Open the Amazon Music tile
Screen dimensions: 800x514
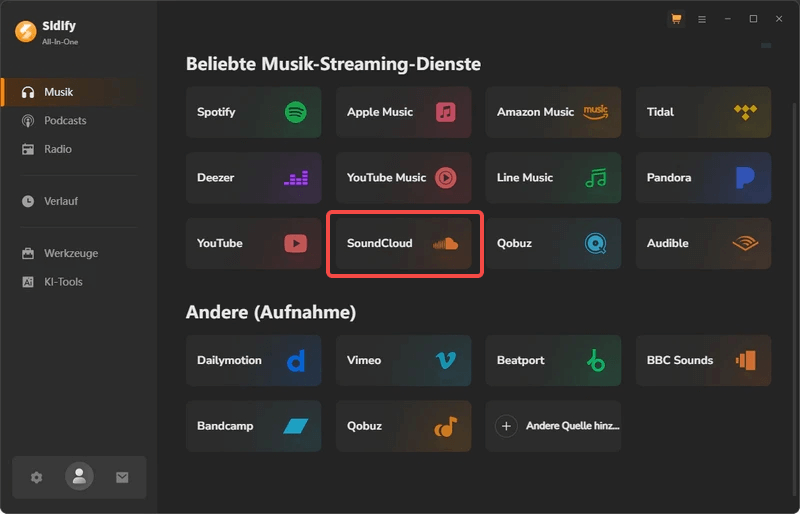pos(553,112)
